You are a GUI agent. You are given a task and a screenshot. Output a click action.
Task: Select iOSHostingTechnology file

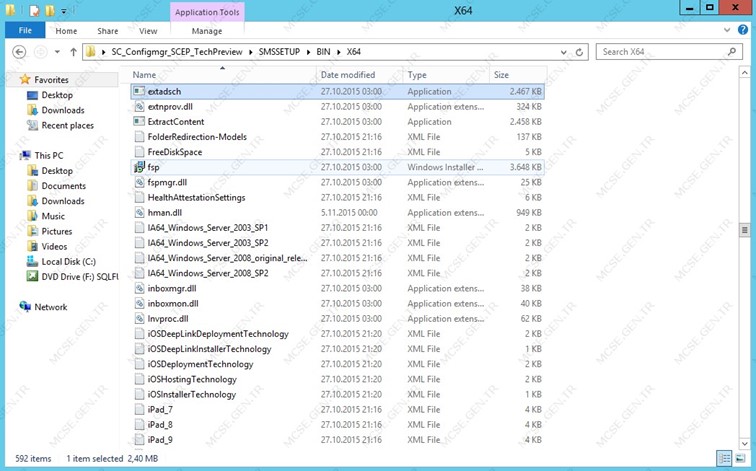coord(192,379)
